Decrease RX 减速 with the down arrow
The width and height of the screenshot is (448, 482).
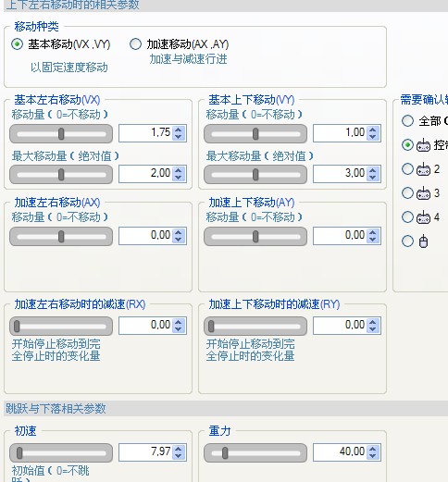pos(179,329)
